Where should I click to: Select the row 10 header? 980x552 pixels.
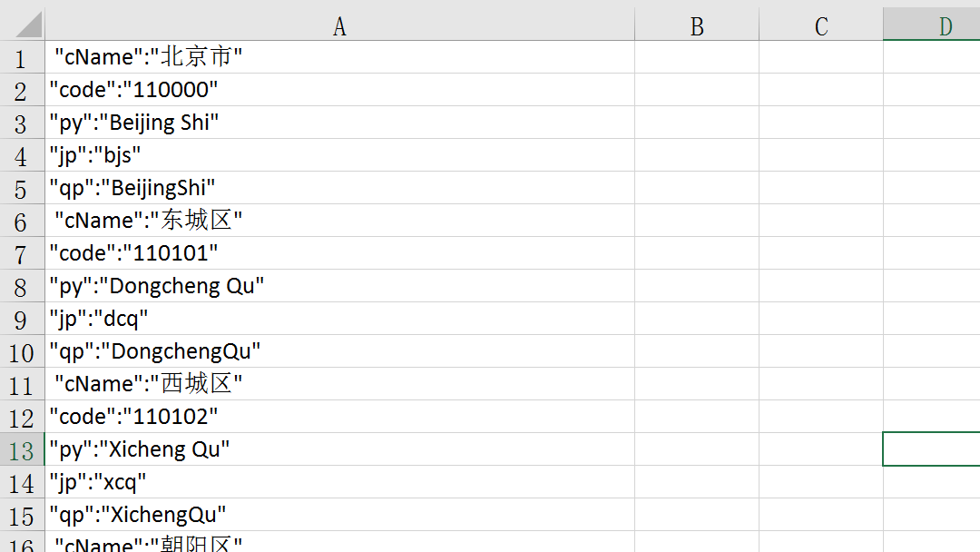click(22, 352)
